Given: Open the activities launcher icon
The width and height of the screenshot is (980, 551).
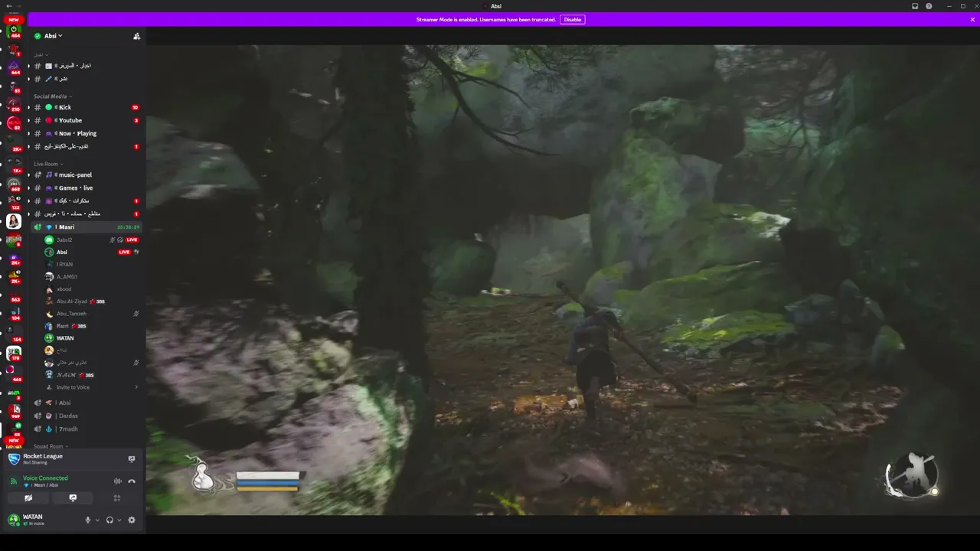Looking at the screenshot, I should click(117, 498).
